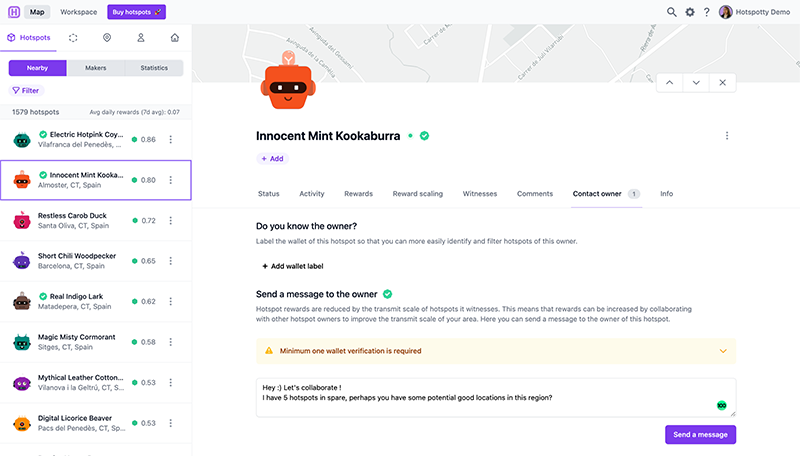Select Short Chili Woodpecker hotspot row

tap(96, 261)
